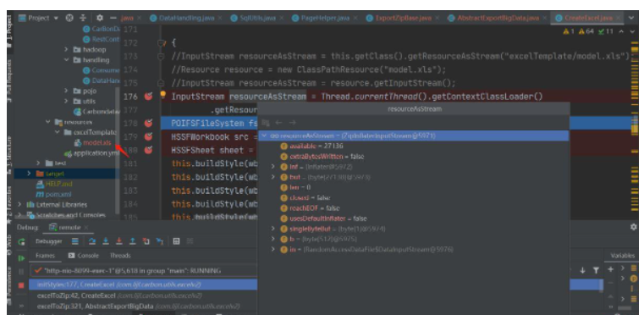The image size is (644, 315).
Task: Expand the buf byte array node
Action: (273, 177)
